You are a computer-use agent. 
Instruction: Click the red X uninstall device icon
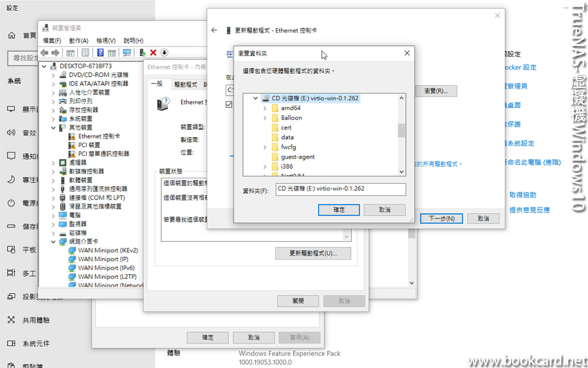(153, 52)
